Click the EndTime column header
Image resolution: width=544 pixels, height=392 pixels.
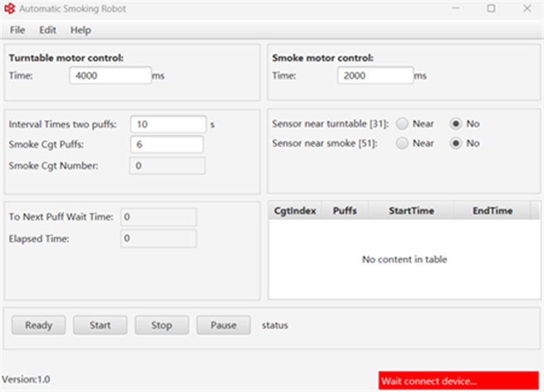(x=492, y=211)
